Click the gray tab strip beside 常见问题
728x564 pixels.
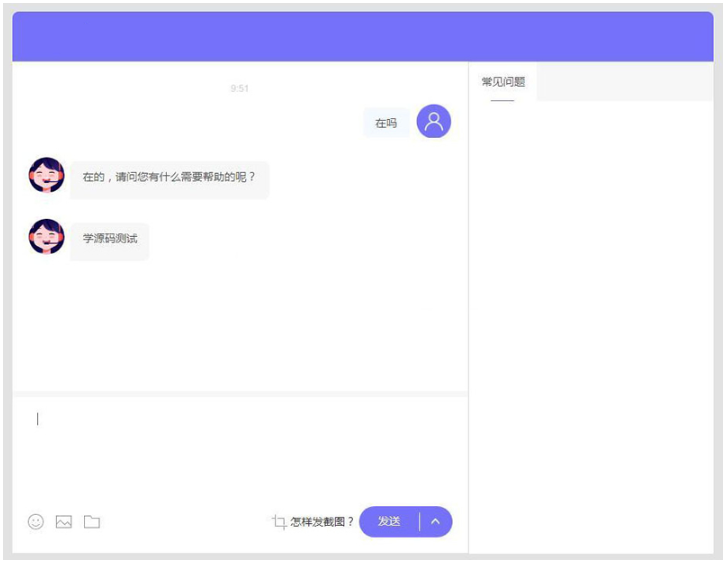point(625,82)
